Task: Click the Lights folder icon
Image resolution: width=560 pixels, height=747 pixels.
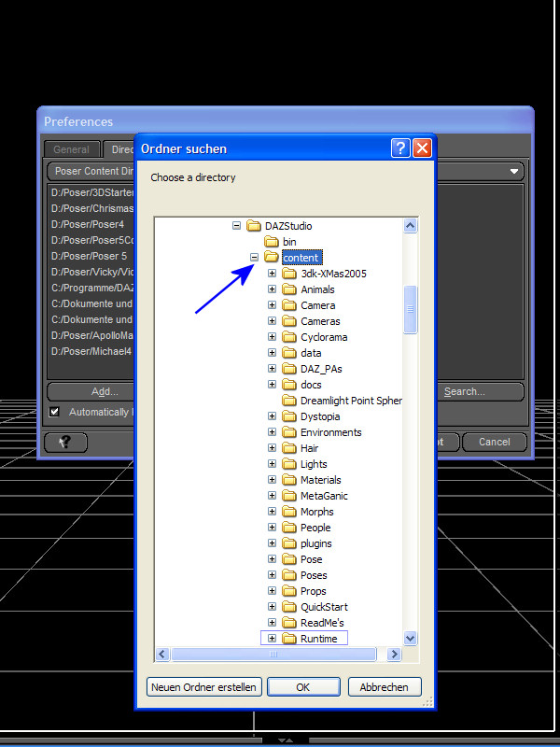Action: point(289,464)
